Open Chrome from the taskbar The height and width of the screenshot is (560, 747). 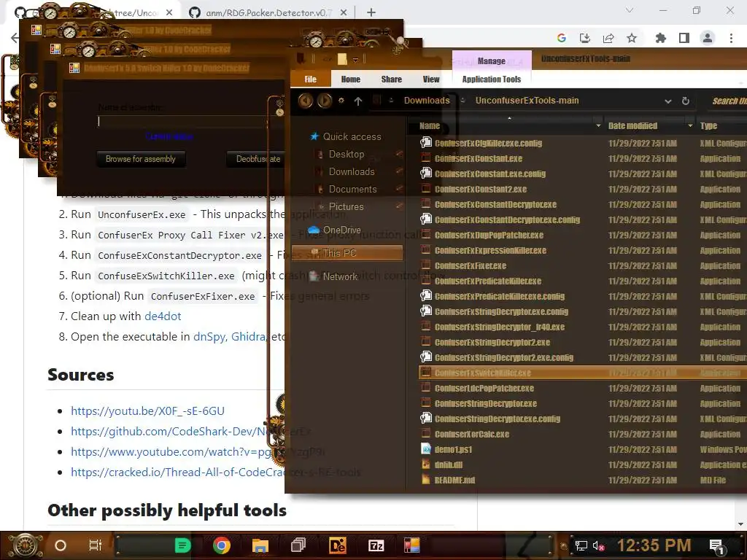[222, 545]
